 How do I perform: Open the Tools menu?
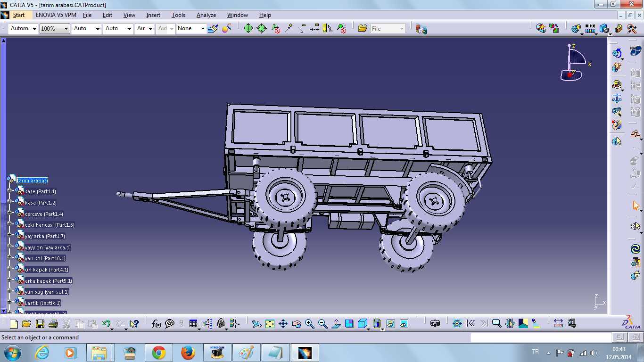tap(178, 15)
